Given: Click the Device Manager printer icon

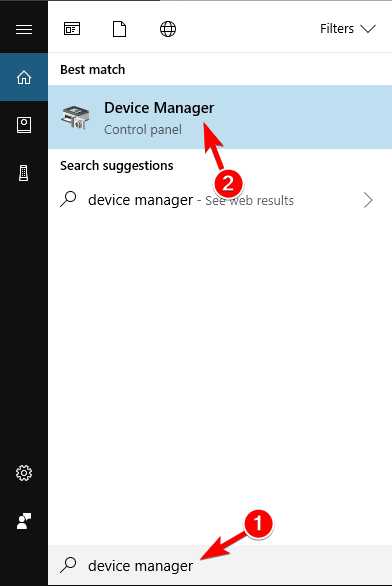Looking at the screenshot, I should [75, 117].
